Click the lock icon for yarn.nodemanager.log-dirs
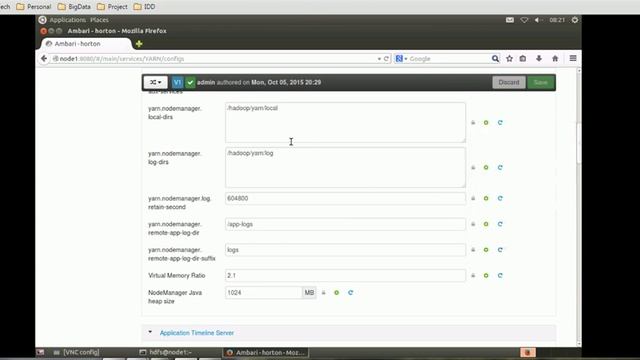This screenshot has height=360, width=640. [473, 167]
